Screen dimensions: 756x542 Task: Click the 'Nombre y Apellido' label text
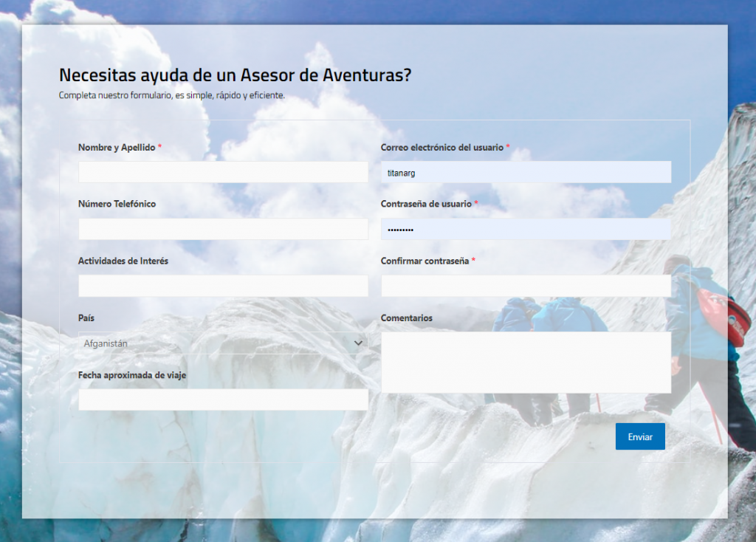(117, 148)
